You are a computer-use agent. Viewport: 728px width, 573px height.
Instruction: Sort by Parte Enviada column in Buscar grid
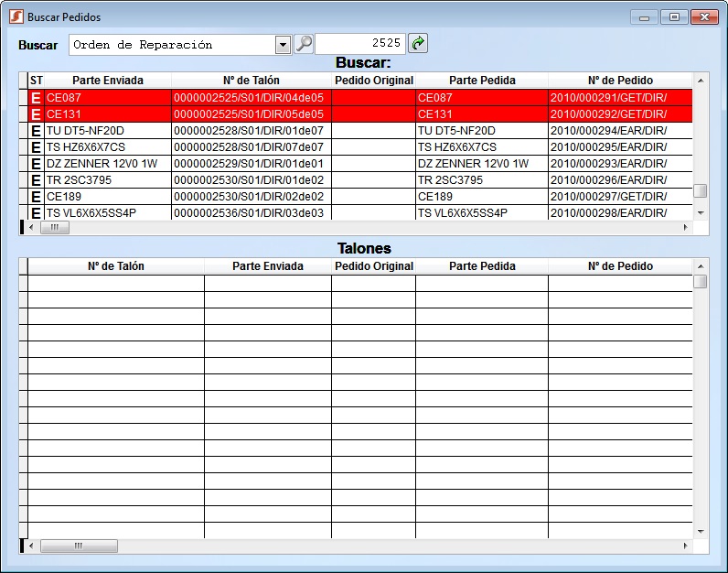click(107, 81)
